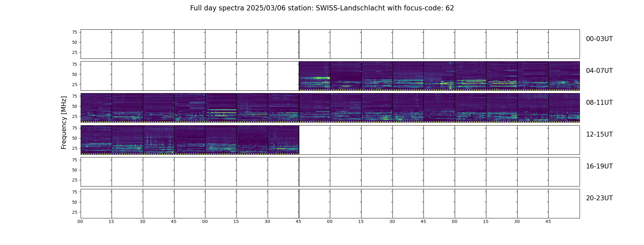Click the rightmost '45' time-axis tick label
Viewport: 644px width, 245px height.
click(x=548, y=221)
